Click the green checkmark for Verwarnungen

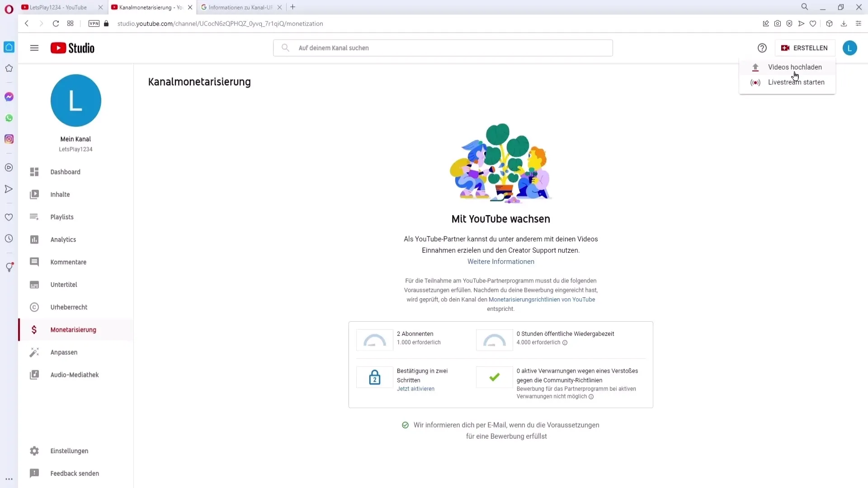pos(495,377)
